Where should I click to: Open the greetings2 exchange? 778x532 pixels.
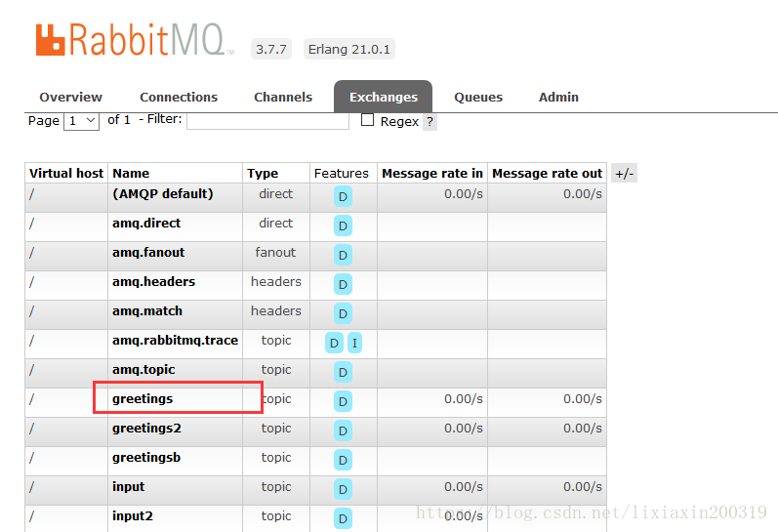(146, 429)
